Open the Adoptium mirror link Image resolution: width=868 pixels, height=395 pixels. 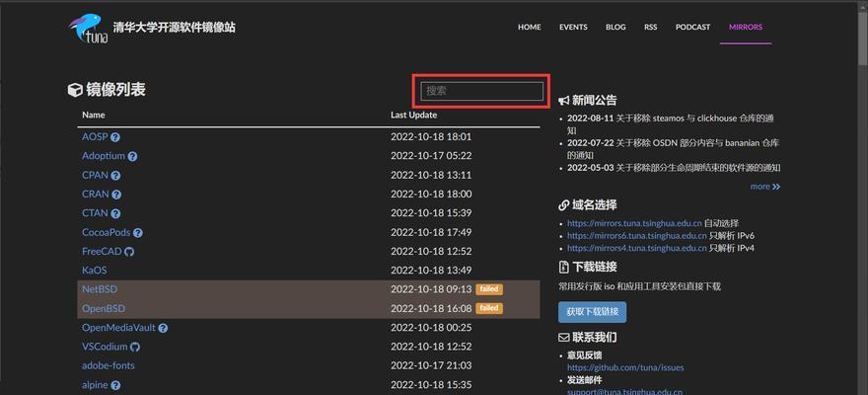(x=104, y=156)
